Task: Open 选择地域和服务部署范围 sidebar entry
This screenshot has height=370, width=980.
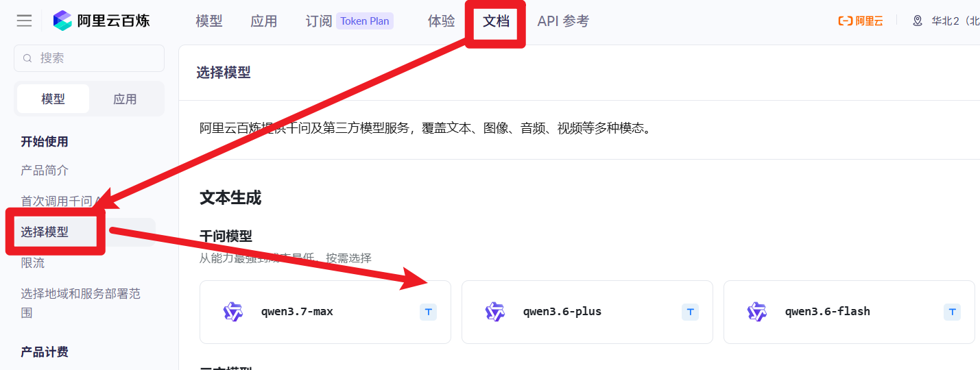Action: point(80,303)
